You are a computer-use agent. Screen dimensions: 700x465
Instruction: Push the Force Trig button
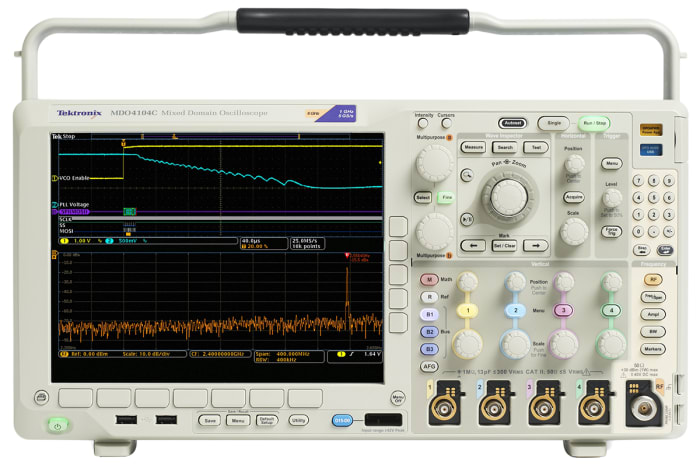612,231
